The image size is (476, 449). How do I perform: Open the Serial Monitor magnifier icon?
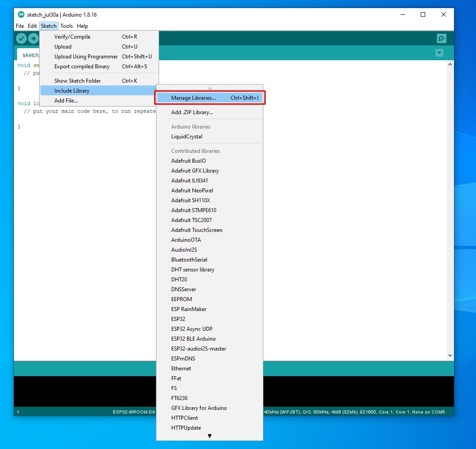coord(441,39)
